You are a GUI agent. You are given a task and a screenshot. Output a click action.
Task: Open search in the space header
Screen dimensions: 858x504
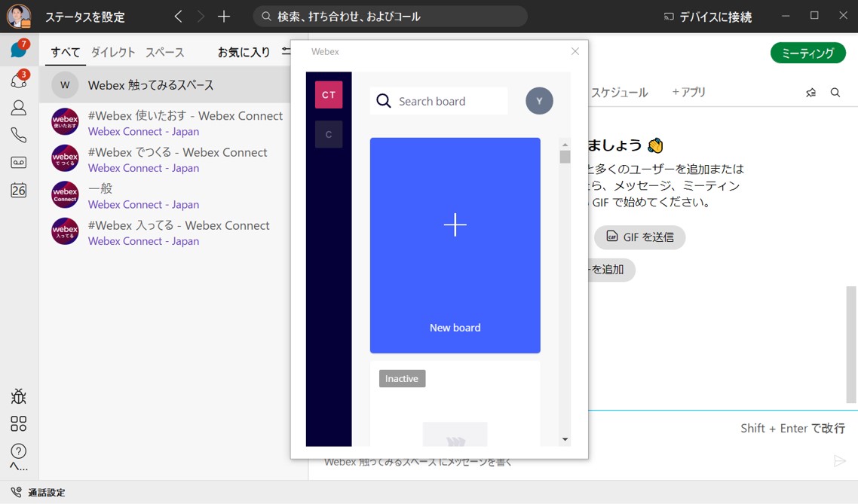(835, 92)
